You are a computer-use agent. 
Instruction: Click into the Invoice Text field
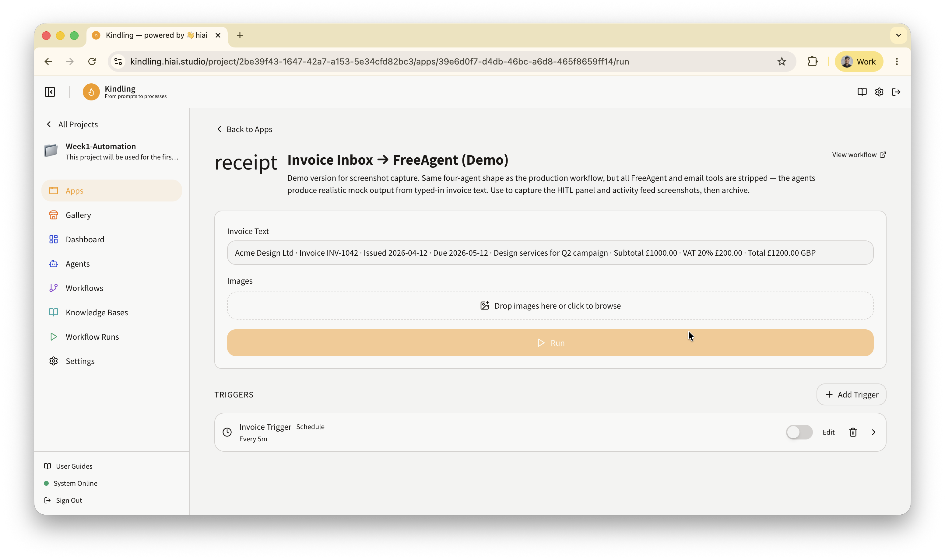click(550, 253)
